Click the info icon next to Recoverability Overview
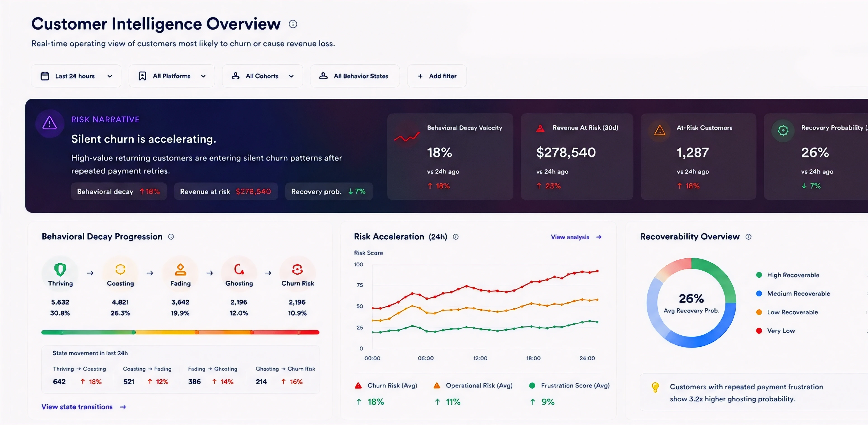 click(748, 237)
